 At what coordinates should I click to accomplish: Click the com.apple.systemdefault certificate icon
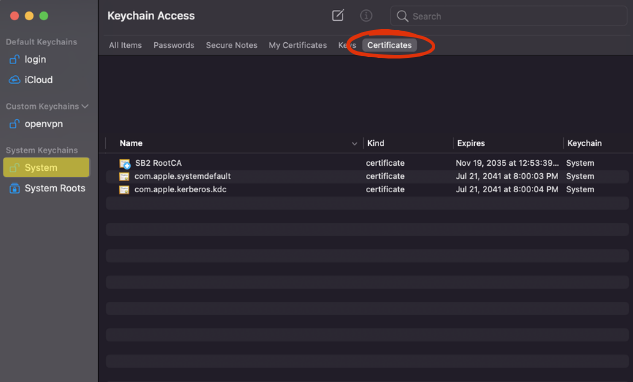pos(124,176)
